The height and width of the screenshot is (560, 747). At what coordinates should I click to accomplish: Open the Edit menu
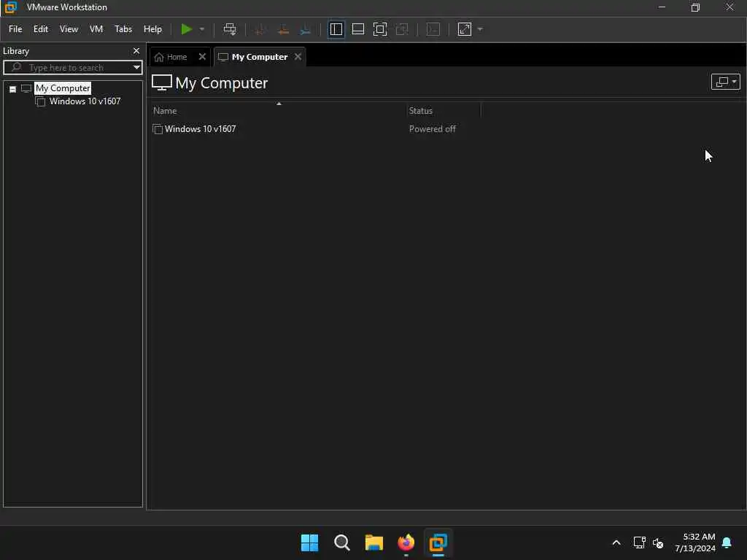tap(41, 29)
